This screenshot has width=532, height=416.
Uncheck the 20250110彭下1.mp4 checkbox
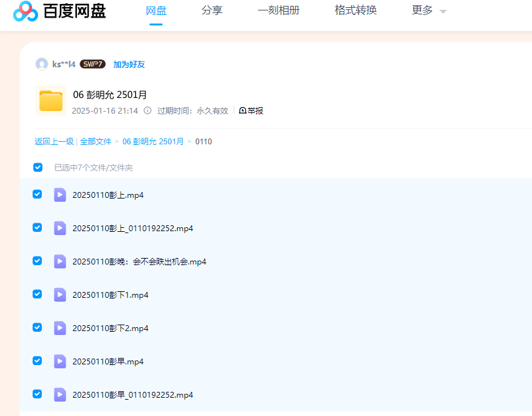point(37,294)
